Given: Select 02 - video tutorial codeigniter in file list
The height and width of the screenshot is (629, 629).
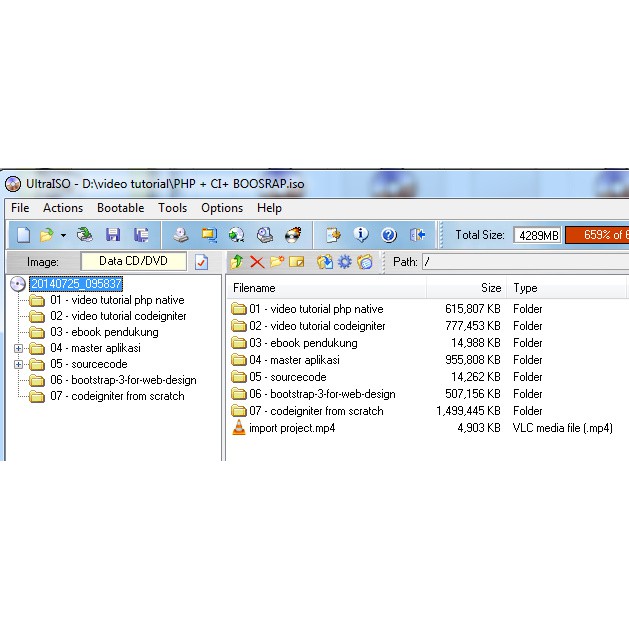Looking at the screenshot, I should coord(317,326).
